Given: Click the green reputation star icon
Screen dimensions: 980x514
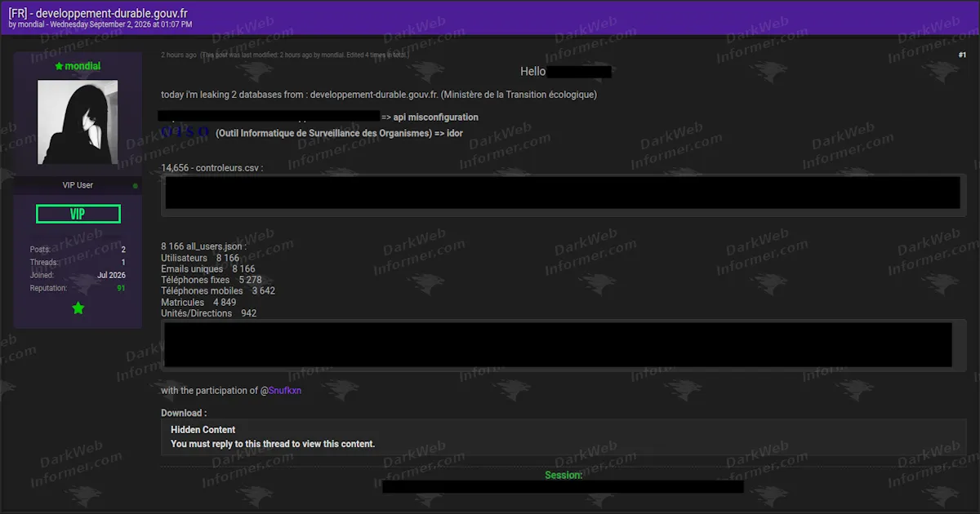Looking at the screenshot, I should click(78, 308).
